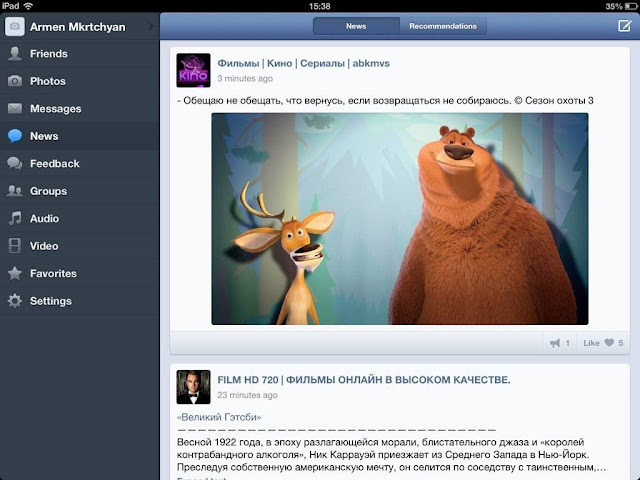Click the «Великий Гэтсби» title text

(x=219, y=417)
